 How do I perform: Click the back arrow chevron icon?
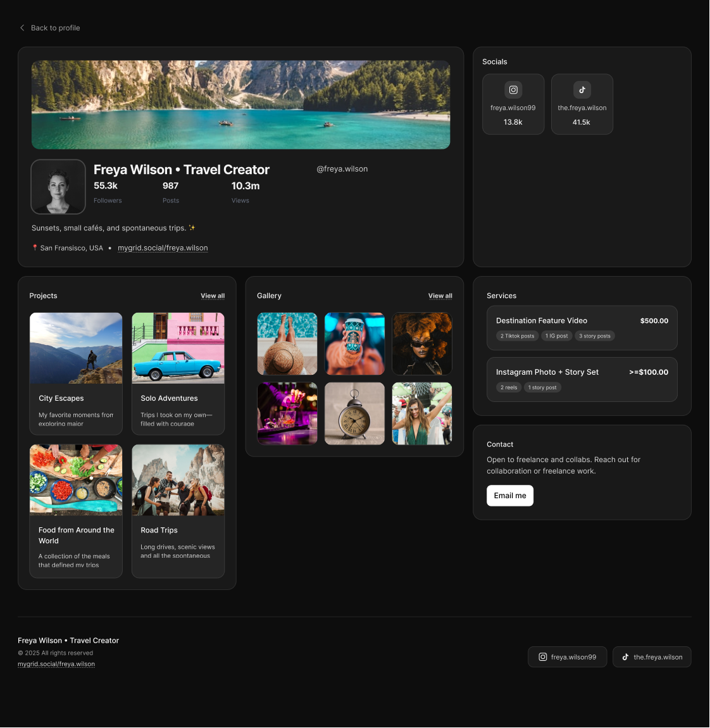coord(22,28)
